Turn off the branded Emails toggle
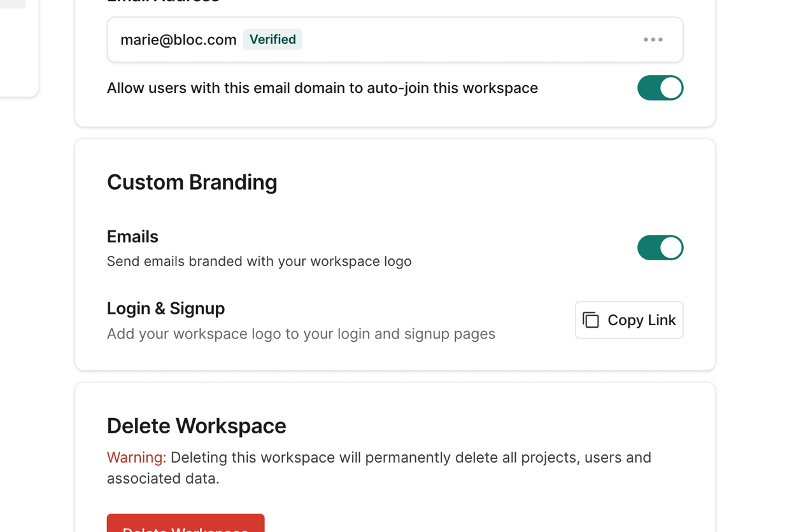Image resolution: width=787 pixels, height=532 pixels. pyautogui.click(x=660, y=248)
